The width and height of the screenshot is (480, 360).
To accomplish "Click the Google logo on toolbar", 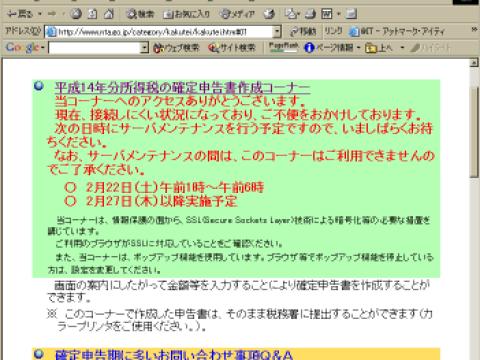I will [23, 48].
